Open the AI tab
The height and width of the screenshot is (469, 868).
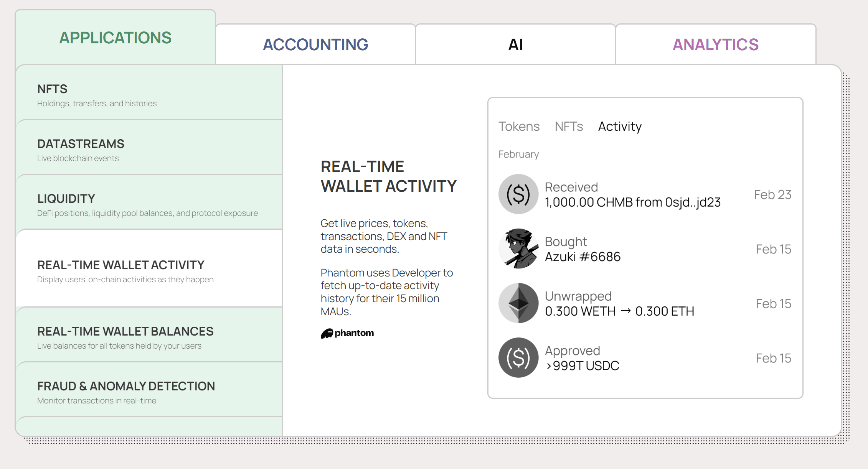515,44
